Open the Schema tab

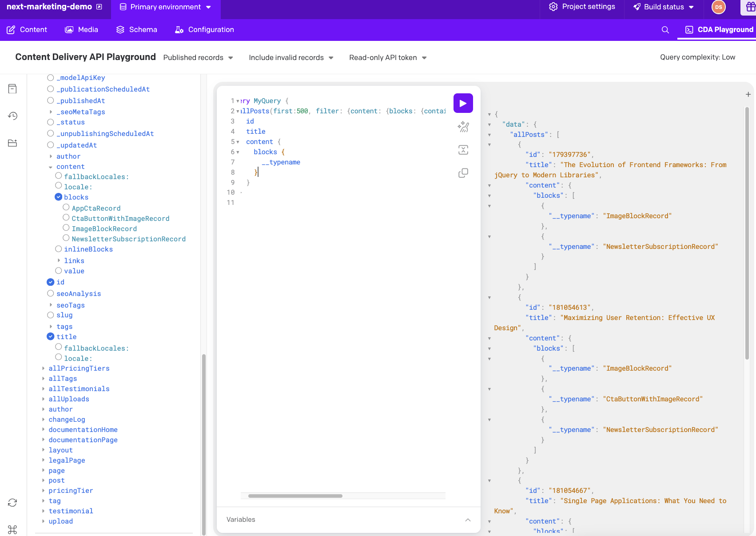pos(137,30)
